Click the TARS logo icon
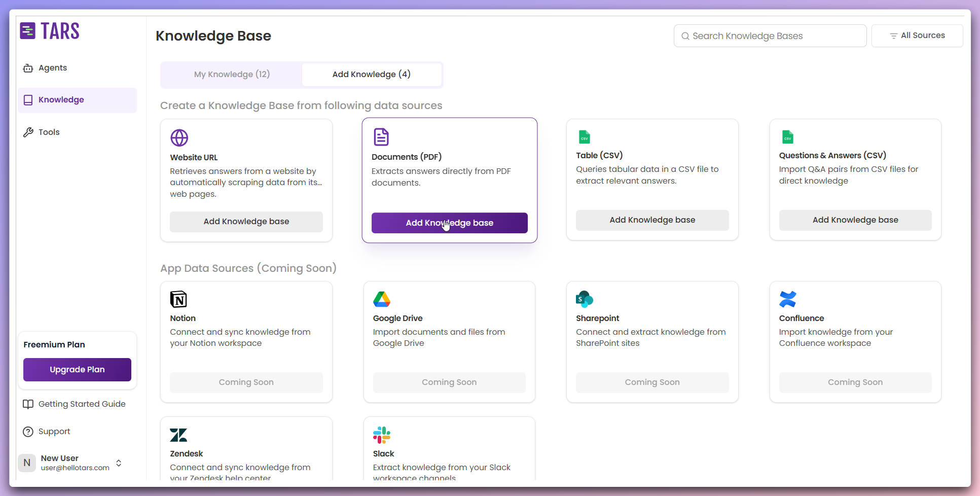 27,31
